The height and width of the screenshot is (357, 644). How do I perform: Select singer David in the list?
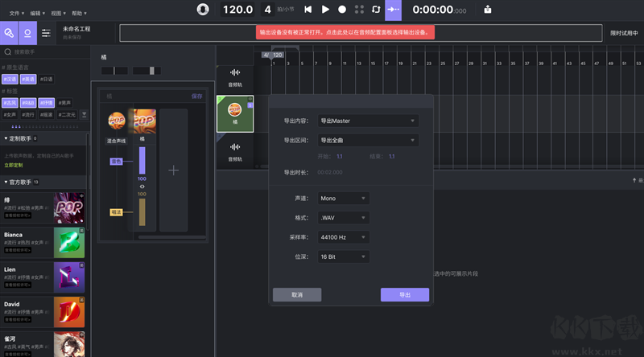[x=43, y=312]
